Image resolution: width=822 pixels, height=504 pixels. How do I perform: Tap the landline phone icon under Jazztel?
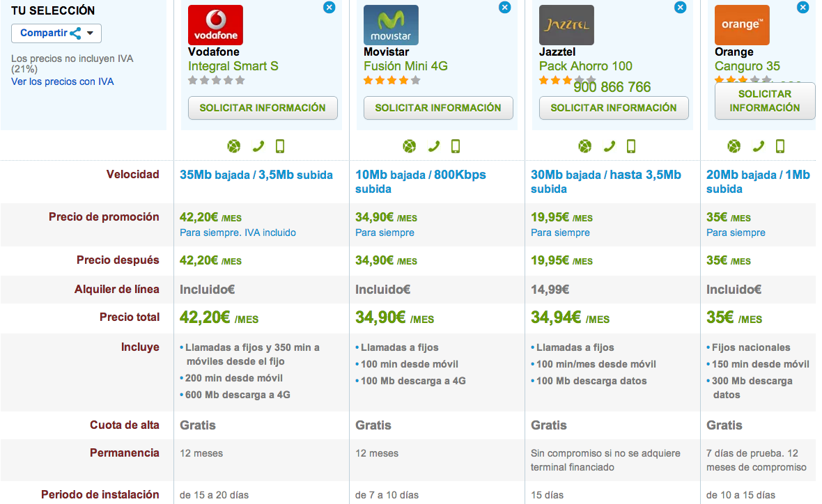(x=609, y=146)
